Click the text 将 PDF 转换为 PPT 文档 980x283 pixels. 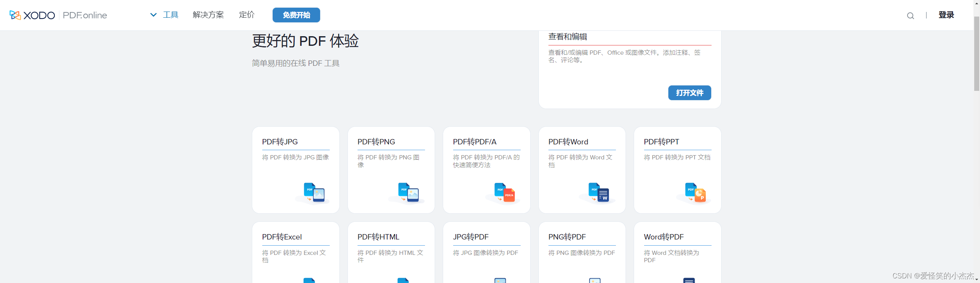coord(677,157)
